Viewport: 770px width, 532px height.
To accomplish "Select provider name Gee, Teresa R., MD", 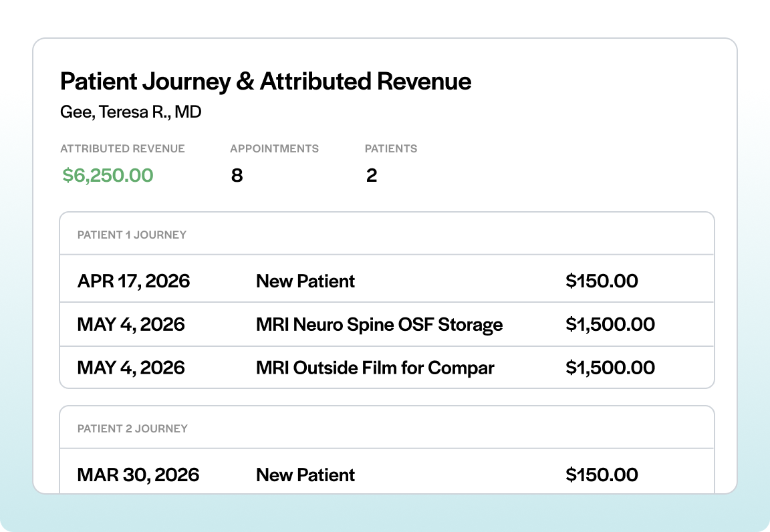I will click(x=130, y=112).
